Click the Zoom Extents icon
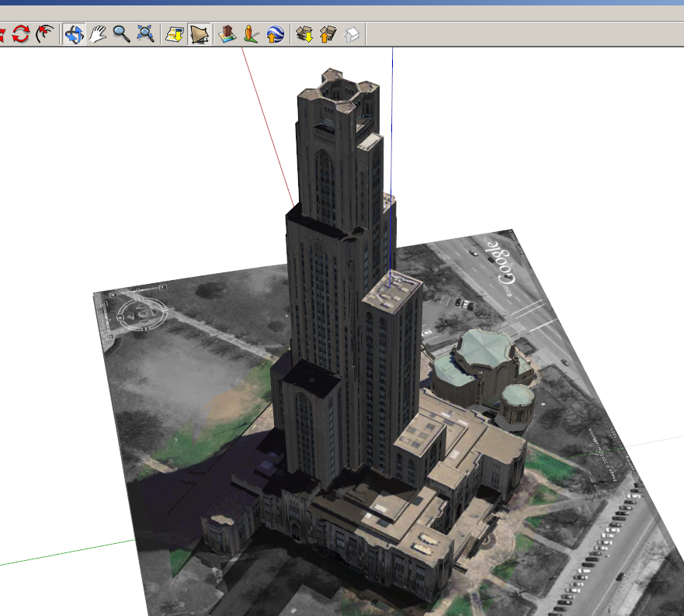 pyautogui.click(x=145, y=33)
